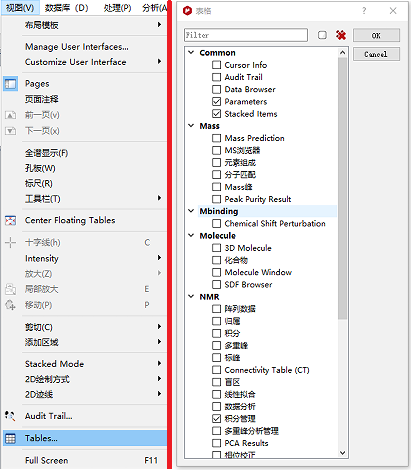411x470 pixels.
Task: Open the 数据库(D) menu
Action: [x=67, y=7]
